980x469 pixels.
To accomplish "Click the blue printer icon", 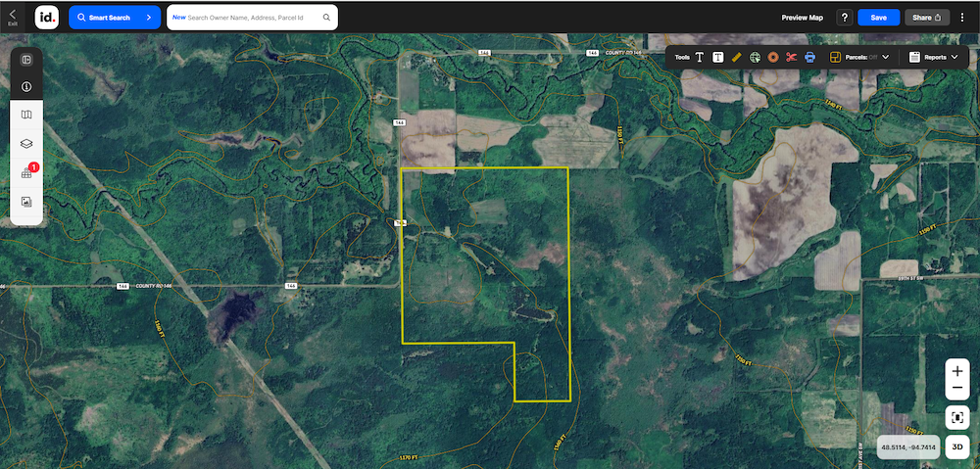I will (810, 57).
